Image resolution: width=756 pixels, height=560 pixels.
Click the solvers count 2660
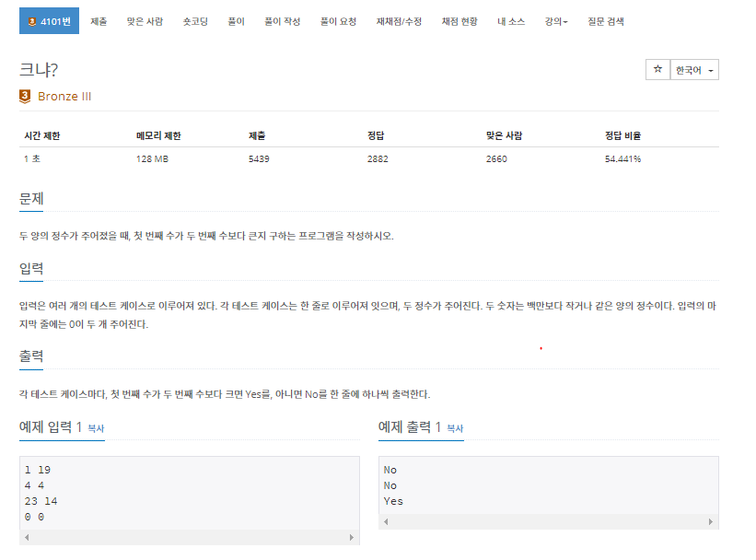point(496,158)
